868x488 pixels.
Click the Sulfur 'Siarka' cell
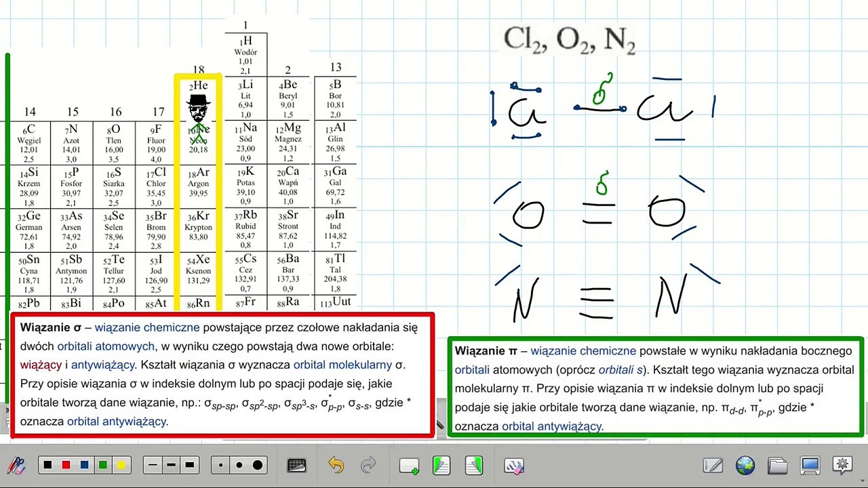pyautogui.click(x=114, y=186)
